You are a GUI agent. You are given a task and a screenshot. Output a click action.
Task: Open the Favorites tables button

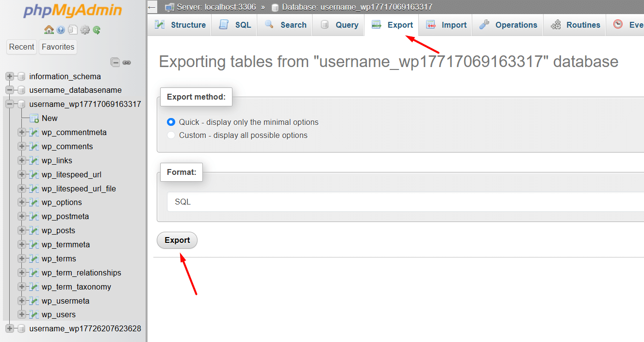58,47
